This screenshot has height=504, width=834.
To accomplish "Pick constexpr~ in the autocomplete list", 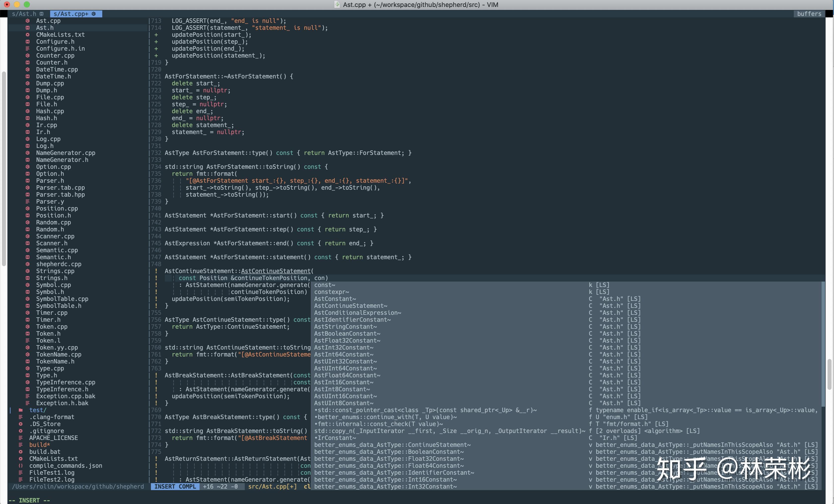I will coord(331,292).
